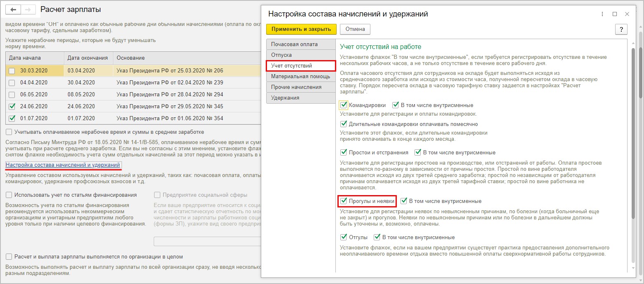The height and width of the screenshot is (284, 644).
Task: Maximize the settings dialog window
Action: (x=615, y=14)
